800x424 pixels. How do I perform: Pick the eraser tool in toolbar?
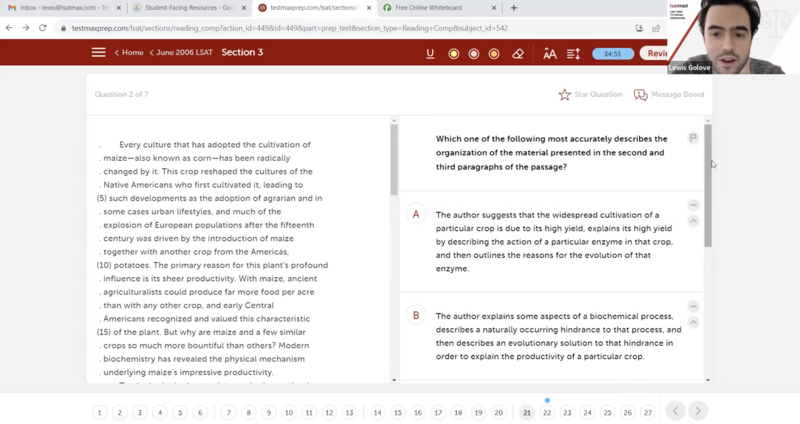[x=518, y=53]
